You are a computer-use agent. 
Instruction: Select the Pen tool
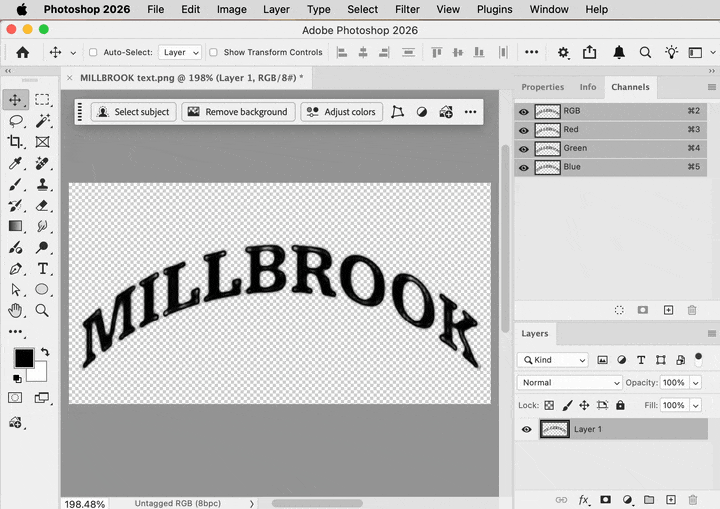pos(15,269)
